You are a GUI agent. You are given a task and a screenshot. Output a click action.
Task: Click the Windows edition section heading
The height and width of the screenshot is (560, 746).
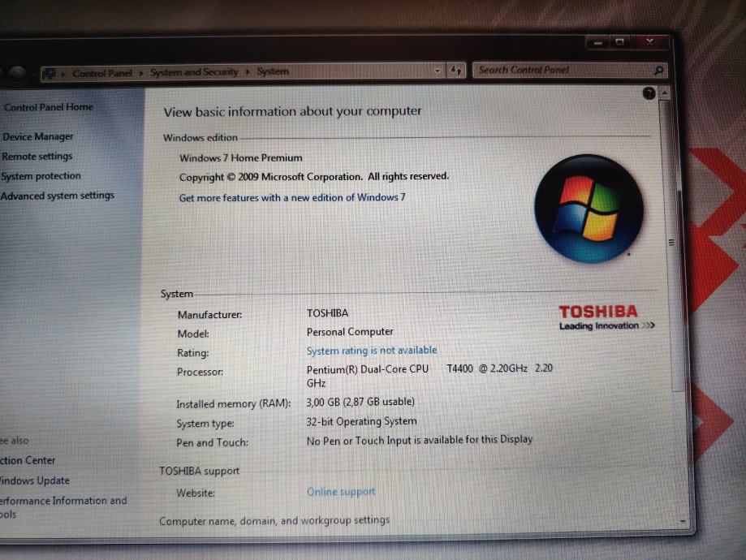pos(201,138)
